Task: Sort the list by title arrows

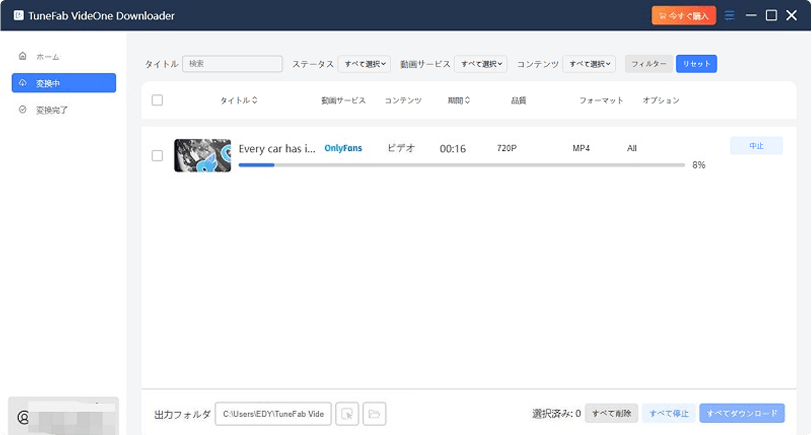Action: pos(255,100)
